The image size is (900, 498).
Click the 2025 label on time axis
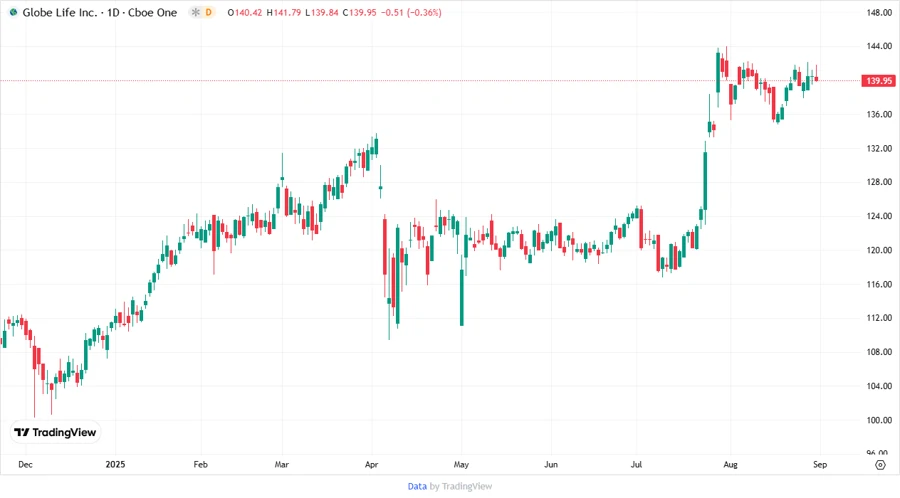pyautogui.click(x=115, y=464)
